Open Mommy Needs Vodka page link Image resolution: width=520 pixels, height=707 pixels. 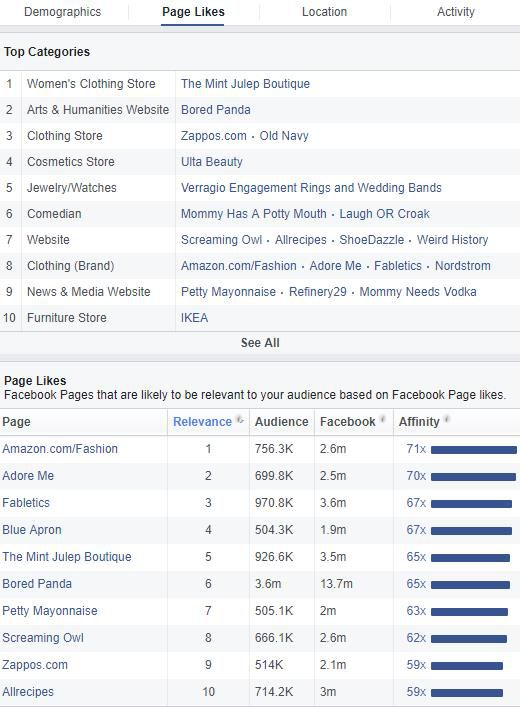pyautogui.click(x=418, y=292)
